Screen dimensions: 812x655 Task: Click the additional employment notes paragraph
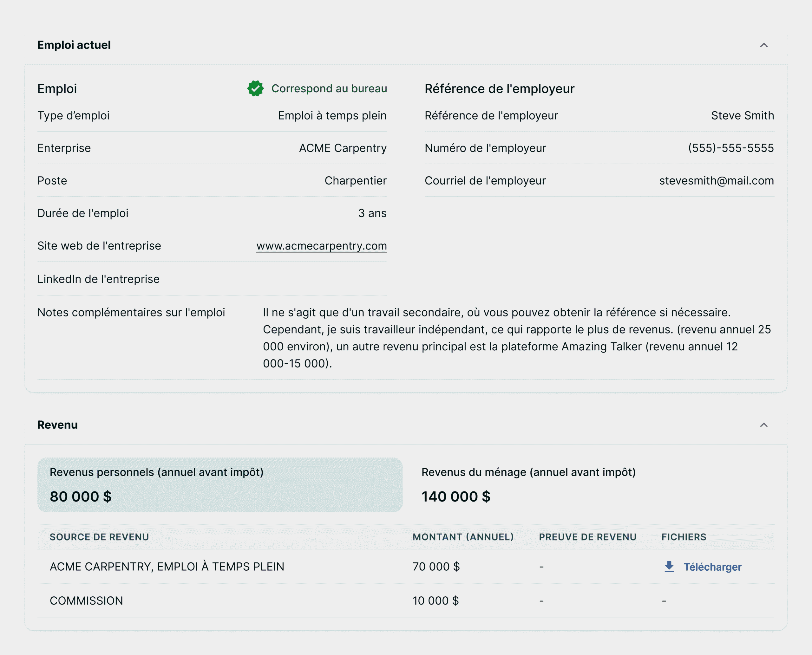(x=517, y=338)
